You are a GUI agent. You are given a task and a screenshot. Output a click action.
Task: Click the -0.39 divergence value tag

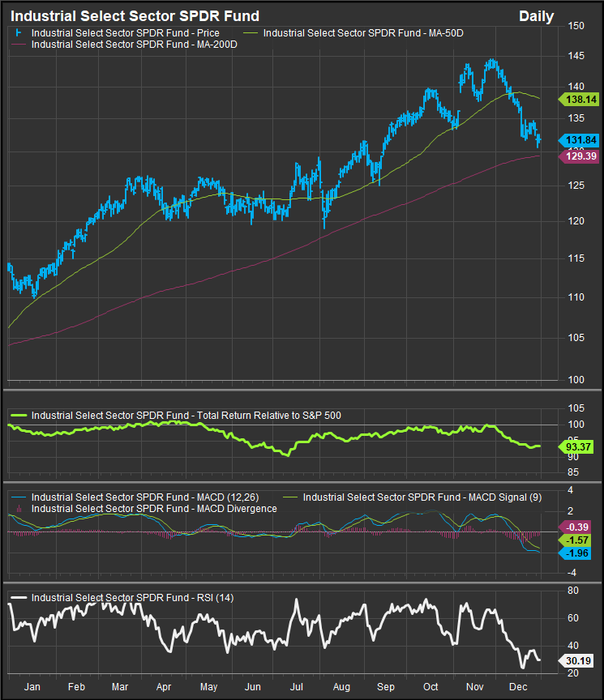(x=575, y=527)
